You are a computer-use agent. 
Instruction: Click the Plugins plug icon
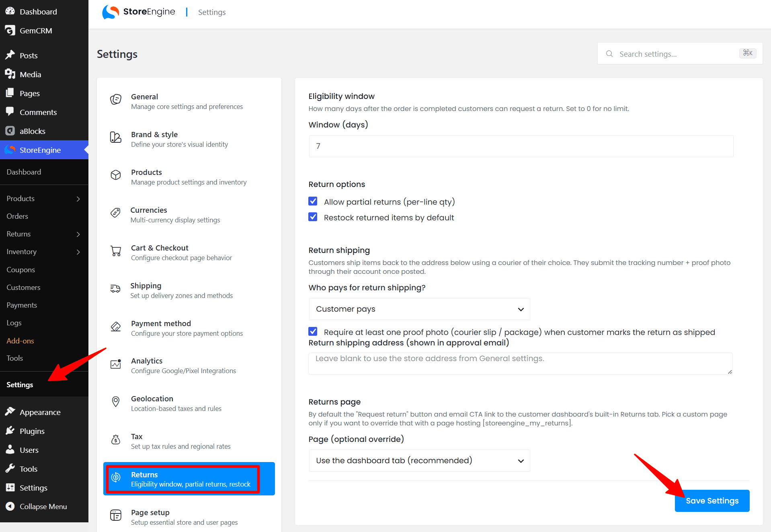click(10, 431)
